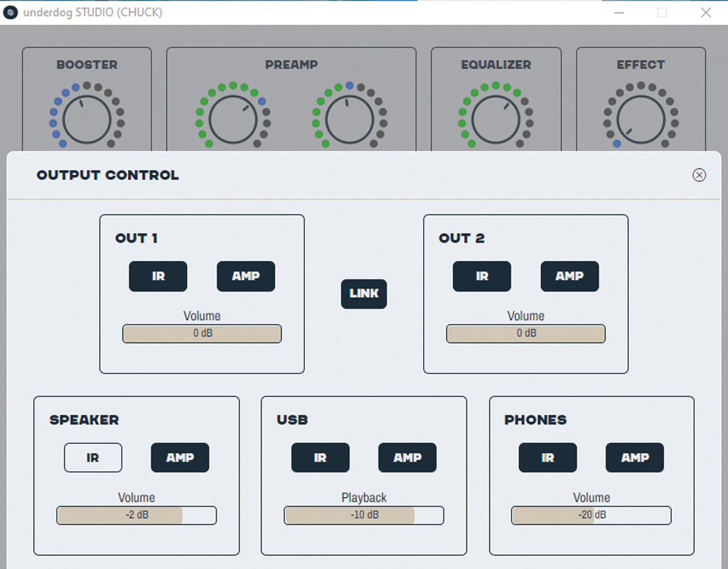This screenshot has height=569, width=728.
Task: Toggle AMP on OUT 2
Action: click(569, 277)
